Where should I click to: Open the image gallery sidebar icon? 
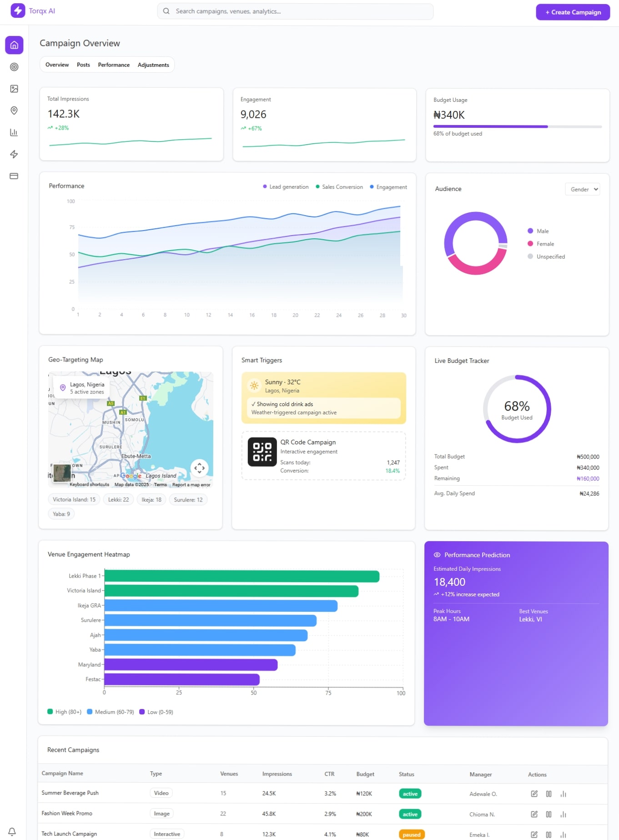click(14, 89)
